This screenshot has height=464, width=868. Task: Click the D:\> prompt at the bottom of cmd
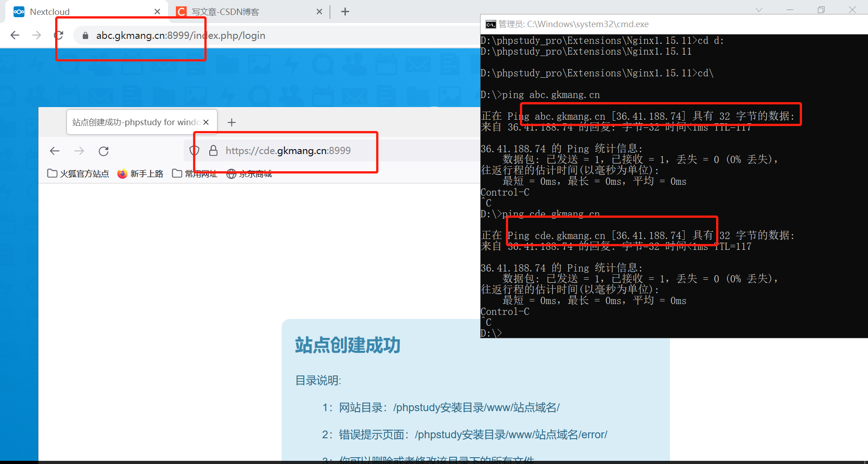(491, 333)
